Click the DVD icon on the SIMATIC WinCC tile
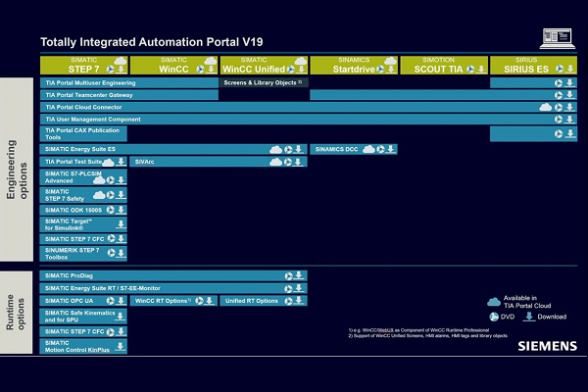The image size is (588, 392). click(x=201, y=69)
